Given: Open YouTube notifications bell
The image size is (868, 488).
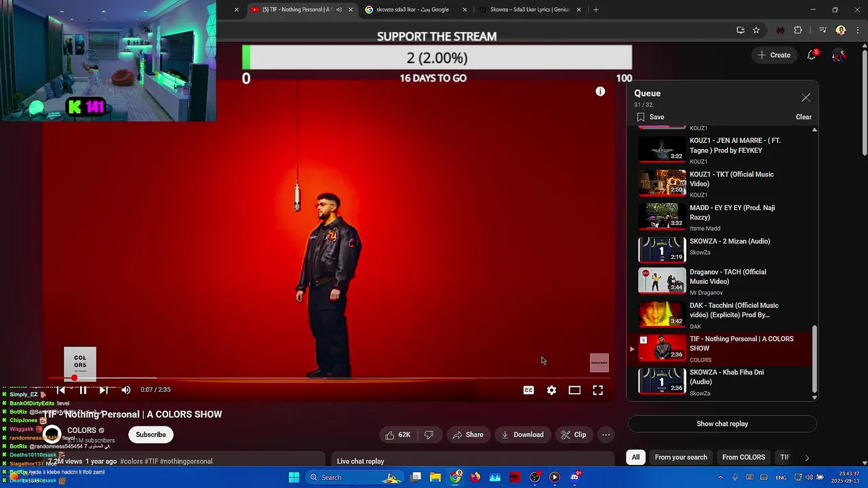Looking at the screenshot, I should [x=812, y=55].
